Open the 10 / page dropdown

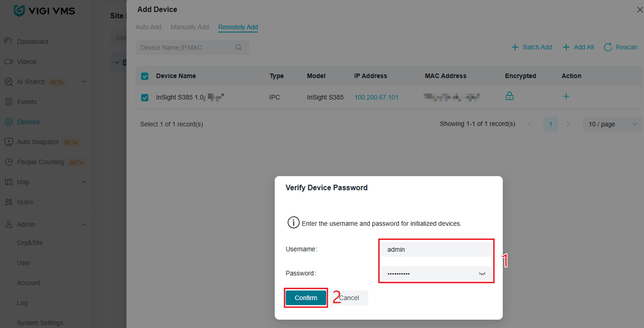pyautogui.click(x=612, y=124)
